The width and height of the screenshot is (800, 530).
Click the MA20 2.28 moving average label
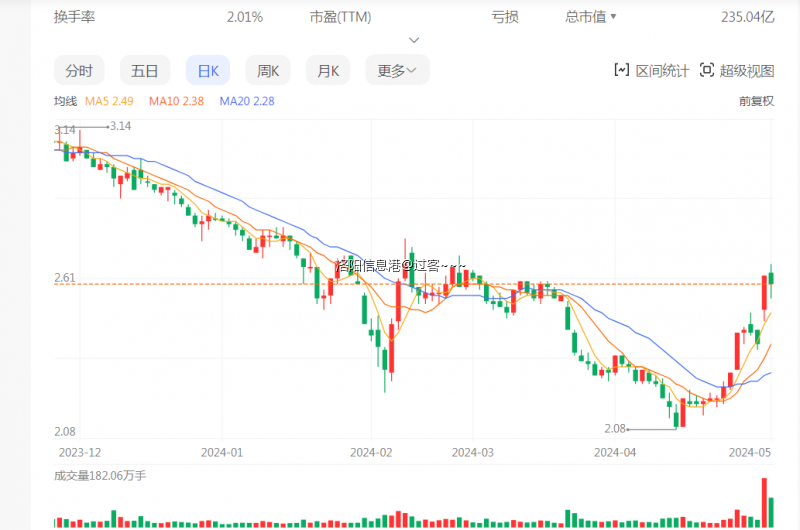[247, 101]
